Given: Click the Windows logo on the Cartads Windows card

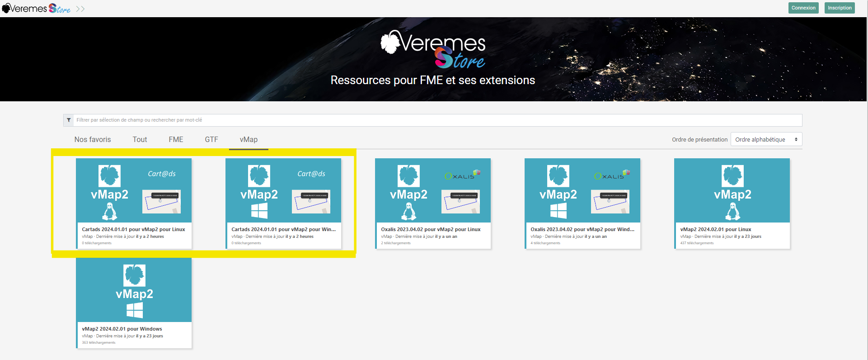Looking at the screenshot, I should [x=259, y=211].
